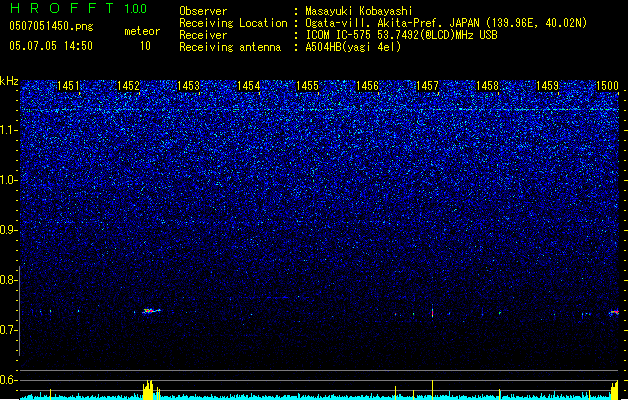Click the 0.7 kHz axis label
The height and width of the screenshot is (400, 629).
coord(9,330)
